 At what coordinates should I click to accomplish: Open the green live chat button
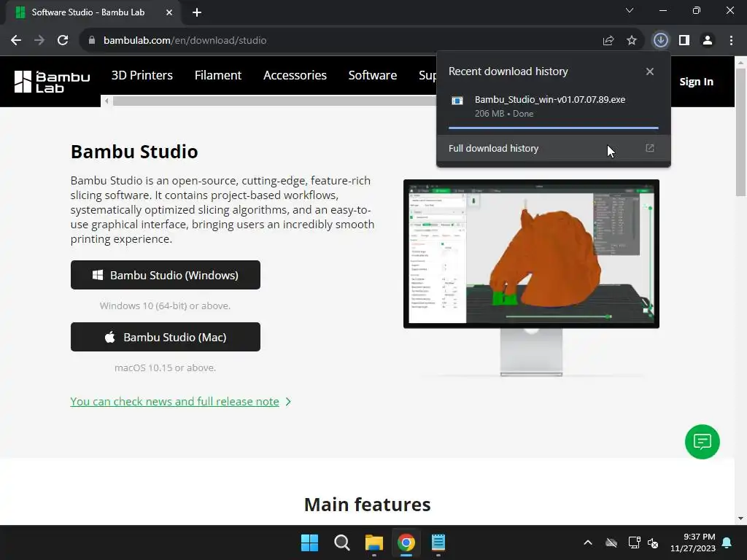click(x=703, y=442)
